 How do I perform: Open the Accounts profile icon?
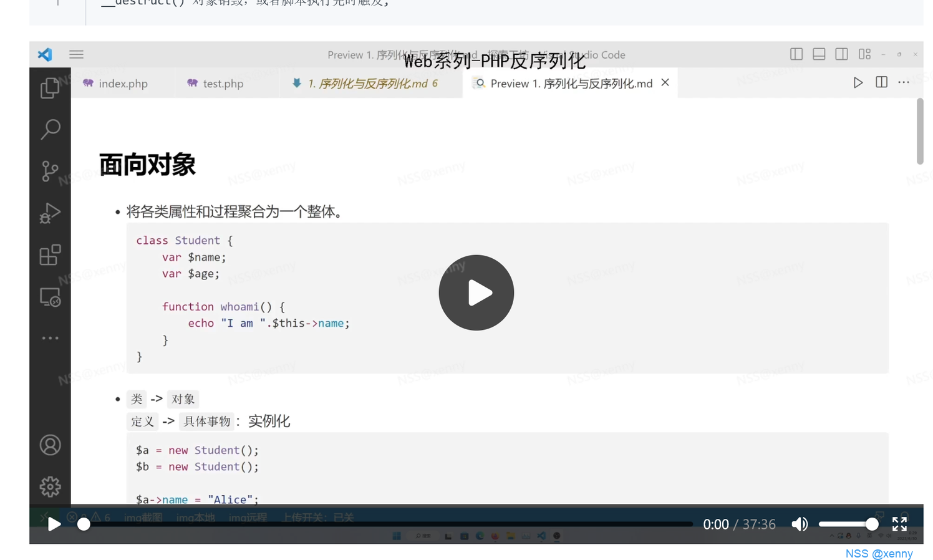point(50,445)
